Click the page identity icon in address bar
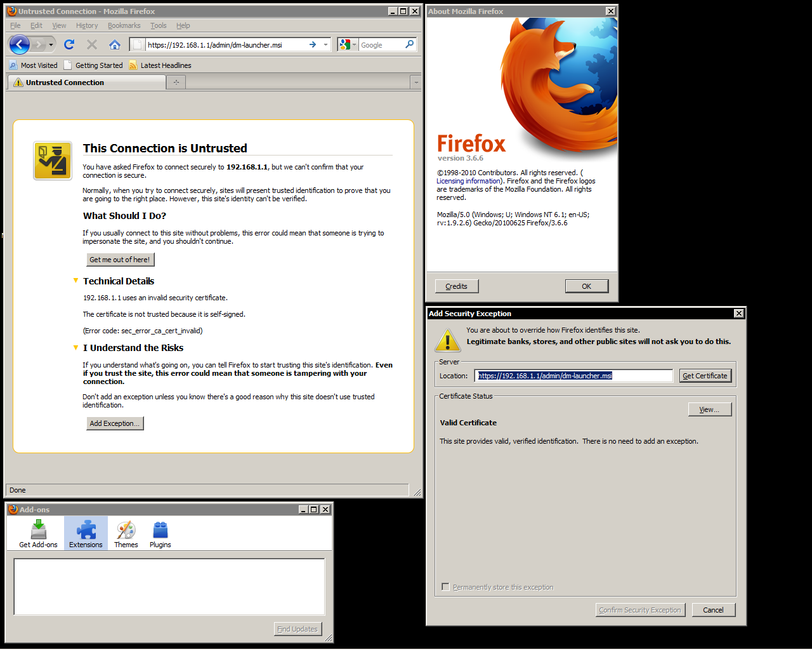Screen dimensions: 812x650 tap(138, 44)
